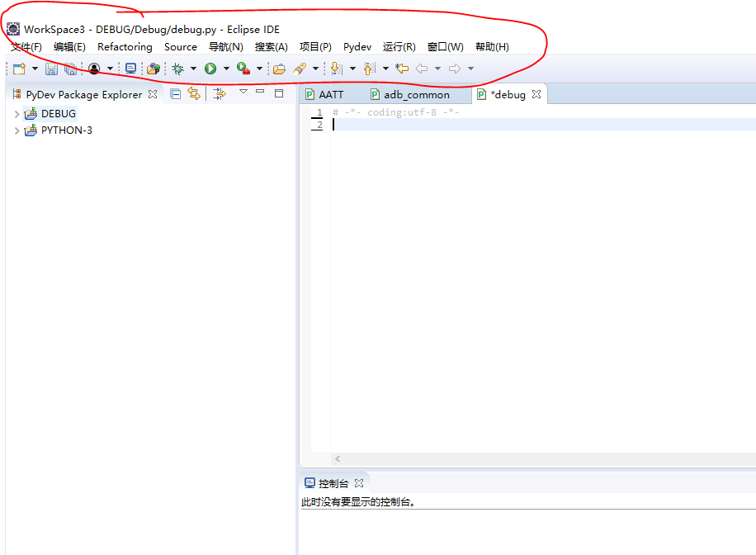Screen dimensions: 756x555
Task: Open the 项目(P) menu
Action: [x=315, y=47]
